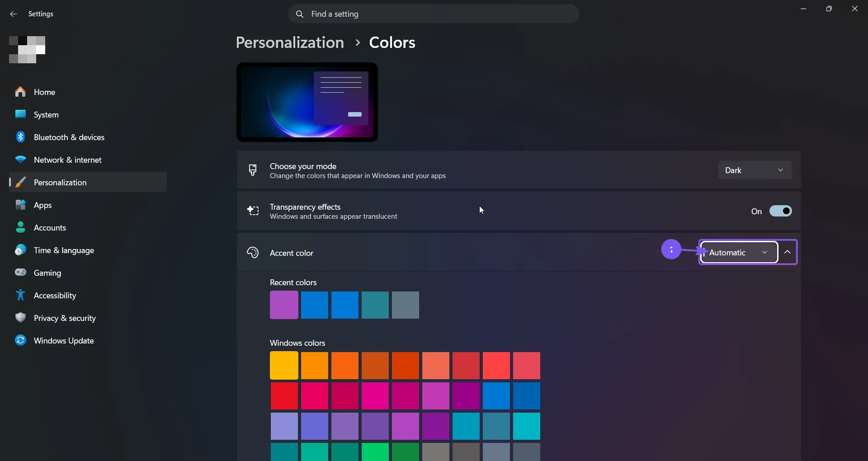Select the bright green Windows color
This screenshot has height=461, width=868.
click(375, 452)
